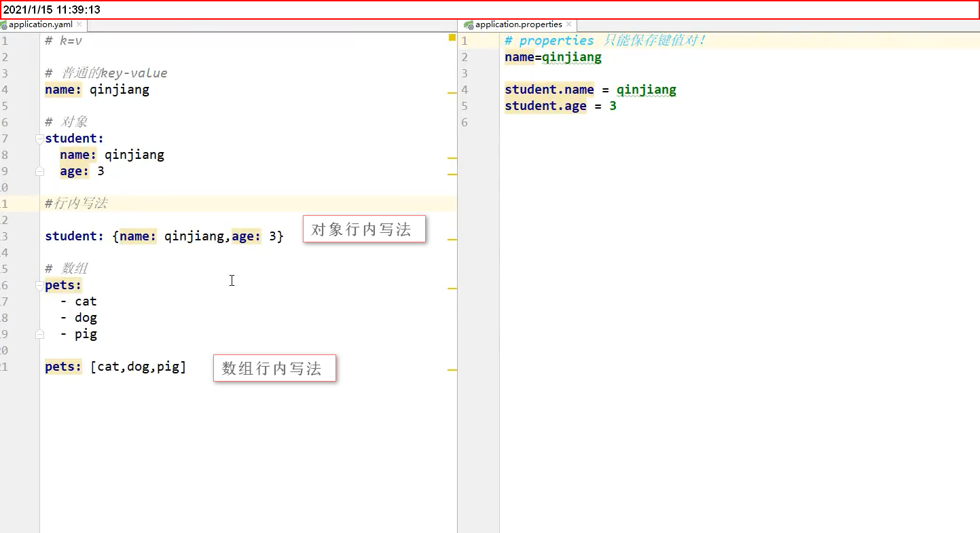Click the # properties 只能保存键值对！ comment
The height and width of the screenshot is (533, 980).
pos(606,41)
